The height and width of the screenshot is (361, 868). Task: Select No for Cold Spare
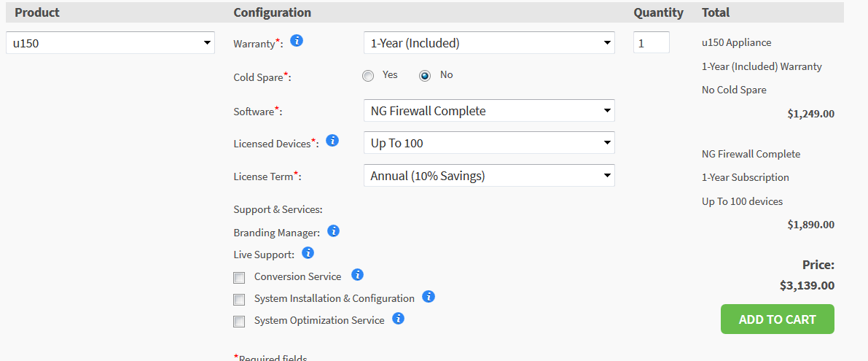425,76
